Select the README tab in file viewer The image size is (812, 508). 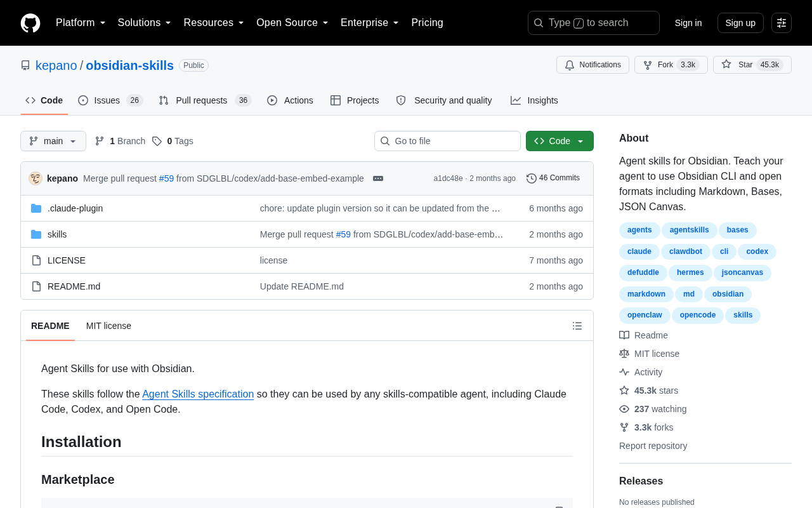(50, 326)
